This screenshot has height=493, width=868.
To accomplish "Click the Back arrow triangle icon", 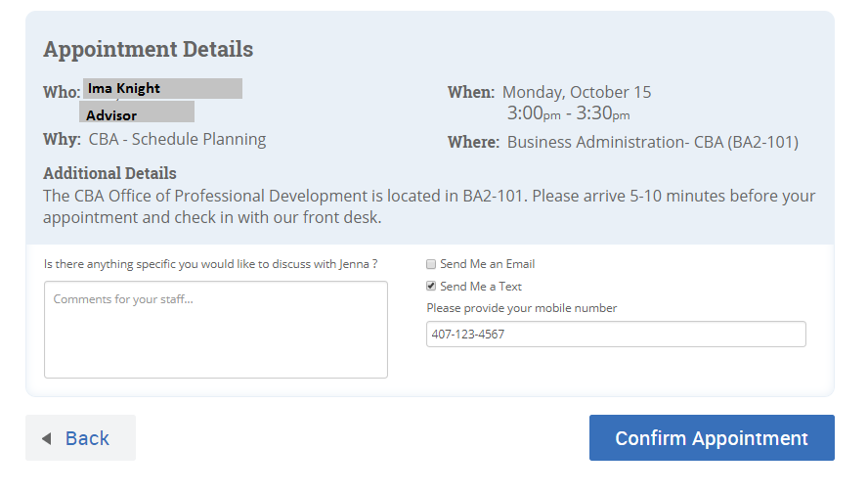I will point(47,439).
